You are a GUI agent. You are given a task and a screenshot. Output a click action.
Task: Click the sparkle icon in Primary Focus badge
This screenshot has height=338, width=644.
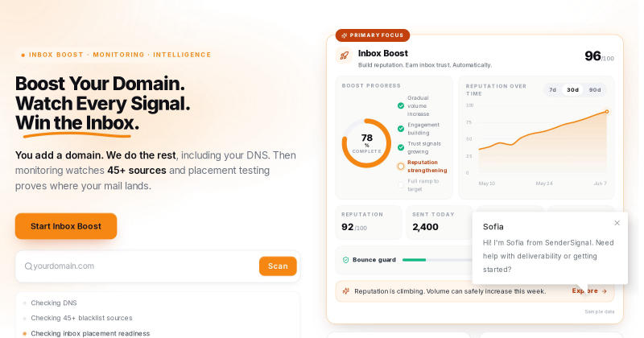click(345, 35)
